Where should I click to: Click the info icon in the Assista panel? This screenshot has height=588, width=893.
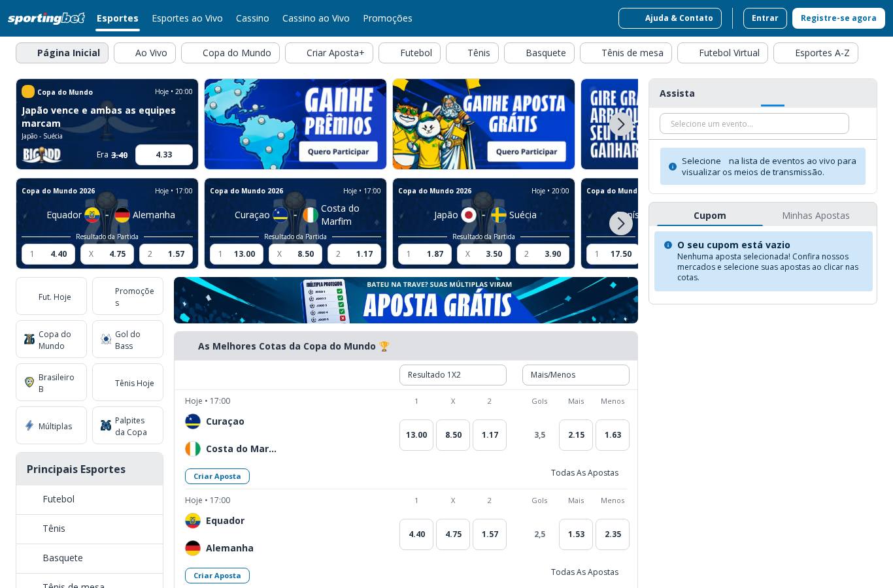(x=673, y=167)
